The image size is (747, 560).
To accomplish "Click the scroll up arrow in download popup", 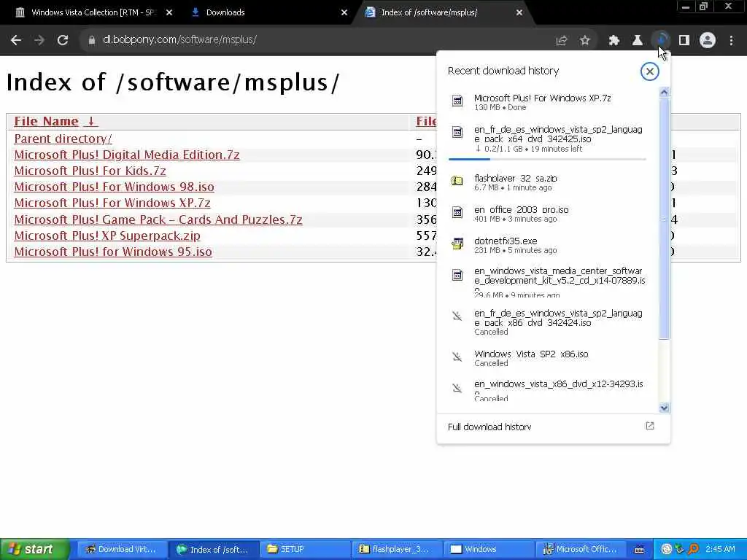I will point(664,92).
